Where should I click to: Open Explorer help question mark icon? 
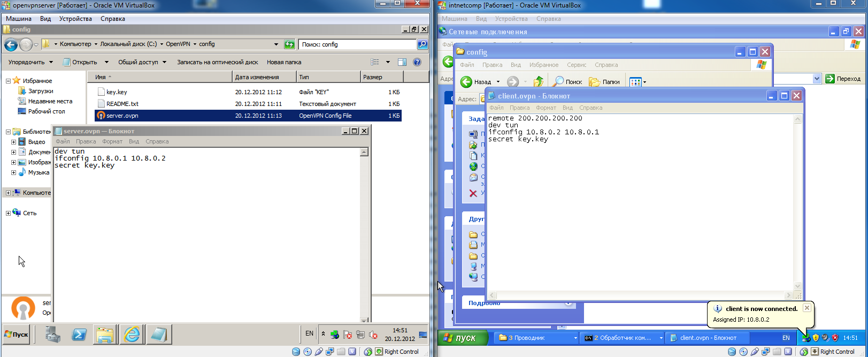click(x=417, y=62)
